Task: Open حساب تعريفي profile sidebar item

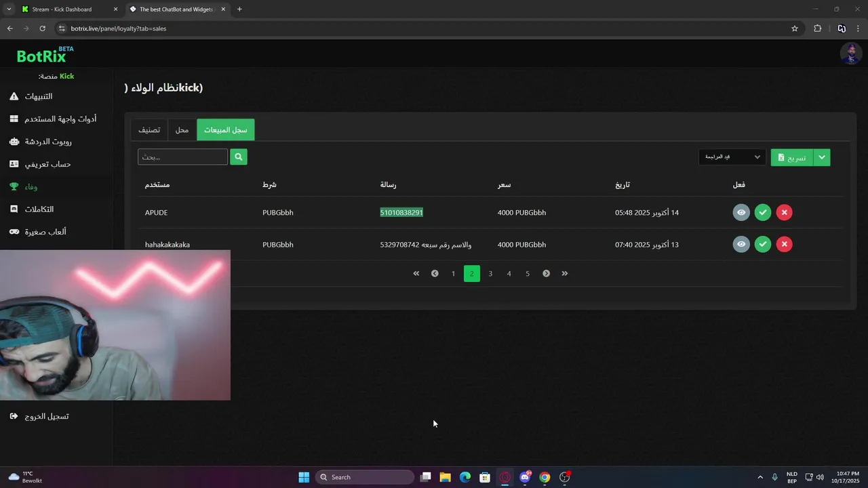Action: [x=40, y=164]
